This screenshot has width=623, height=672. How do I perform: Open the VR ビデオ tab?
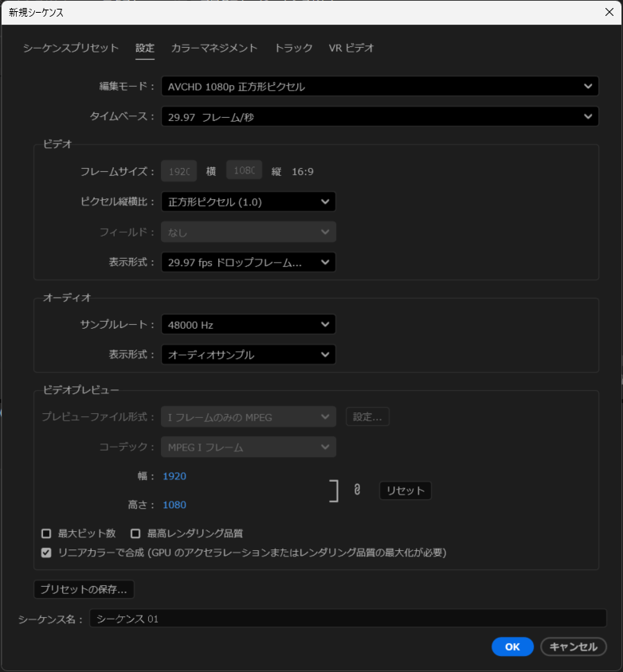point(351,48)
